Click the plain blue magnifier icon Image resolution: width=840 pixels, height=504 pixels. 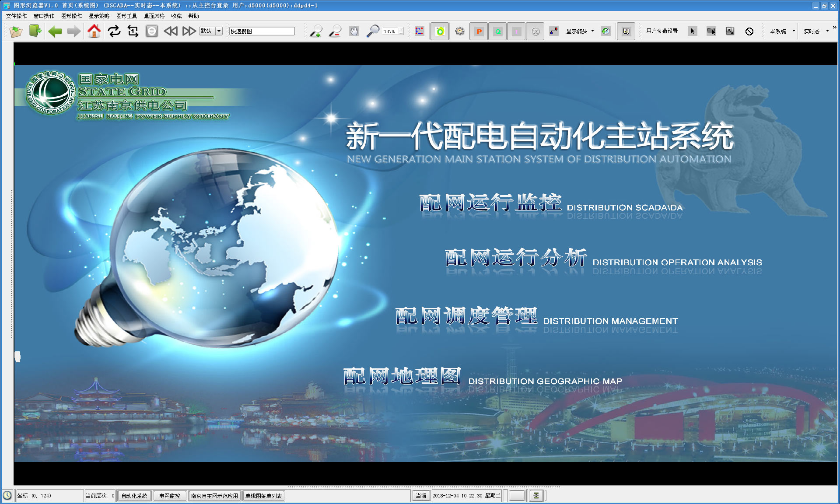(373, 31)
